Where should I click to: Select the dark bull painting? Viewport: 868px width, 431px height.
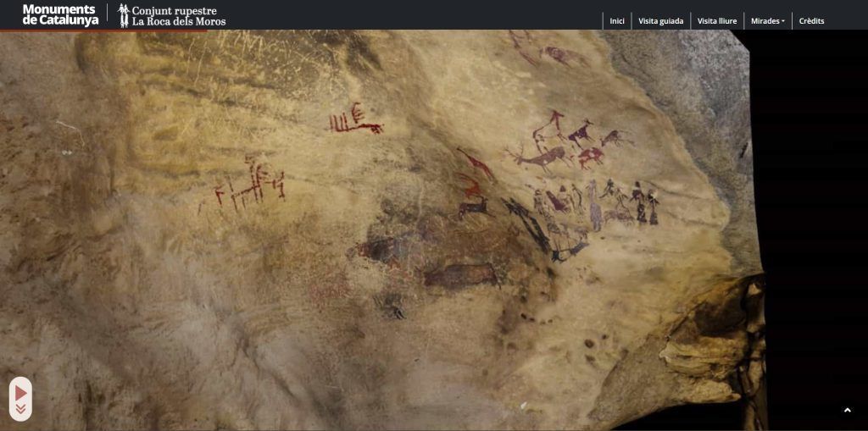pos(460,275)
